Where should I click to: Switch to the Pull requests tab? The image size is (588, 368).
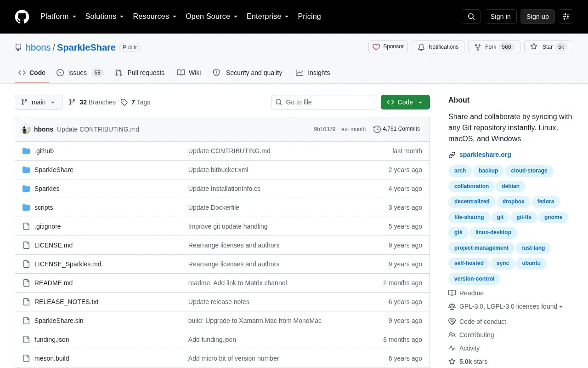click(140, 73)
